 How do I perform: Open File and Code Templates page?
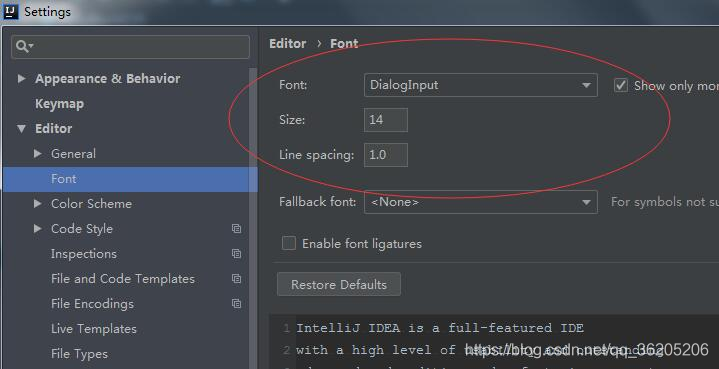pos(123,279)
